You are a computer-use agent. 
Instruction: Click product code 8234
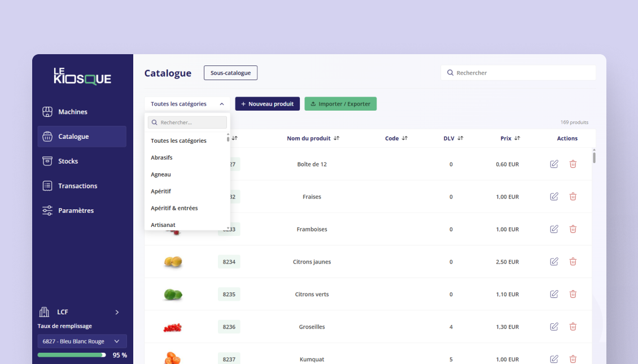229,261
